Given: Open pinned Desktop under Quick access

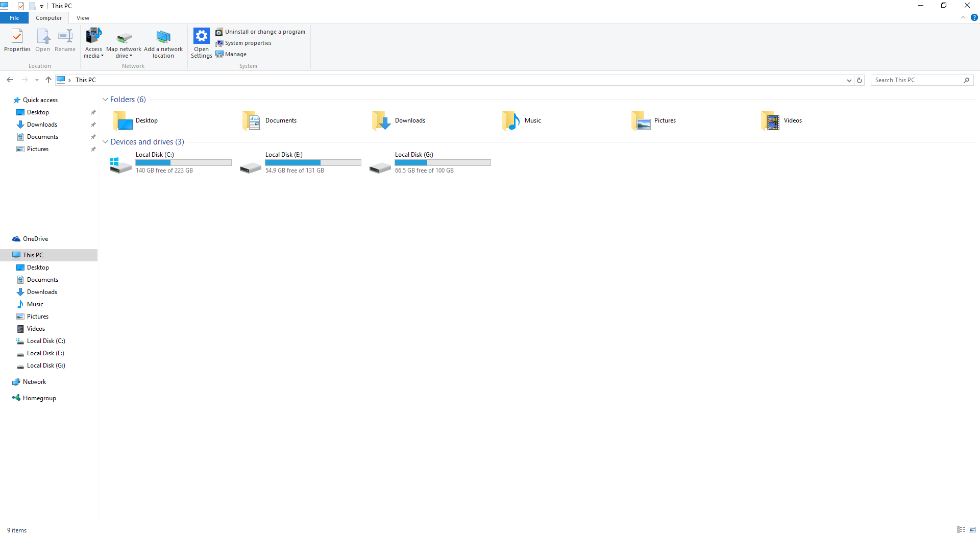Looking at the screenshot, I should pos(38,112).
